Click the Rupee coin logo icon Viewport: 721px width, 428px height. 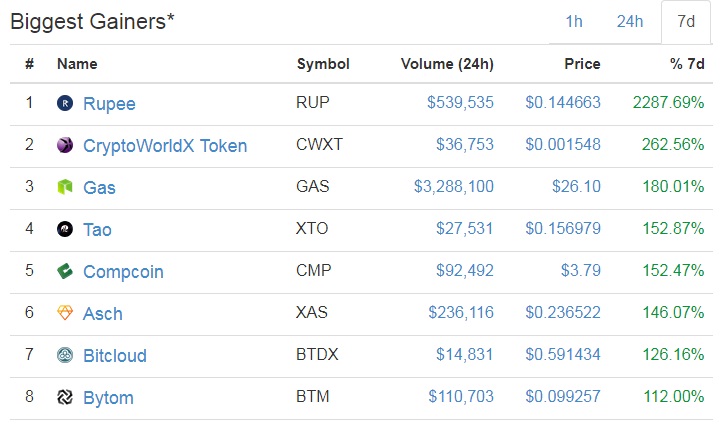pyautogui.click(x=65, y=103)
